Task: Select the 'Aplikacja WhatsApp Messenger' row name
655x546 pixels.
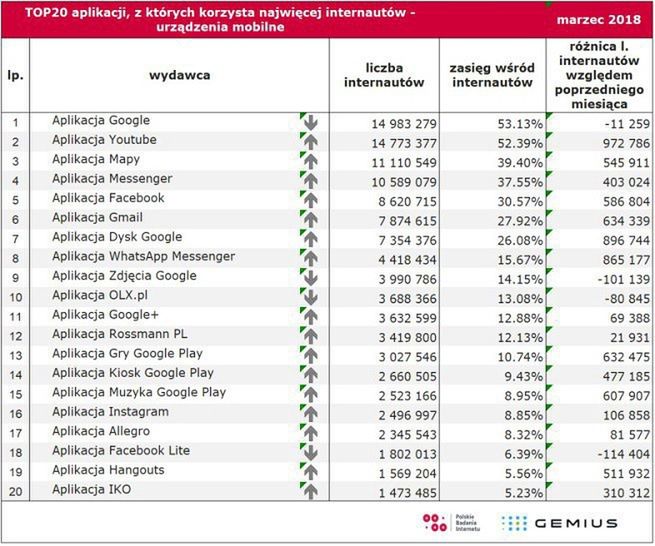Action: coord(143,256)
